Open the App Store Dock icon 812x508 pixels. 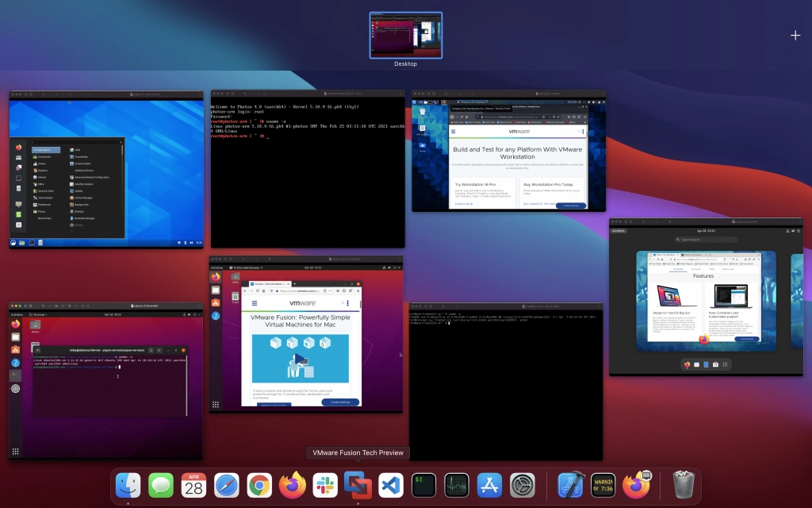(490, 485)
